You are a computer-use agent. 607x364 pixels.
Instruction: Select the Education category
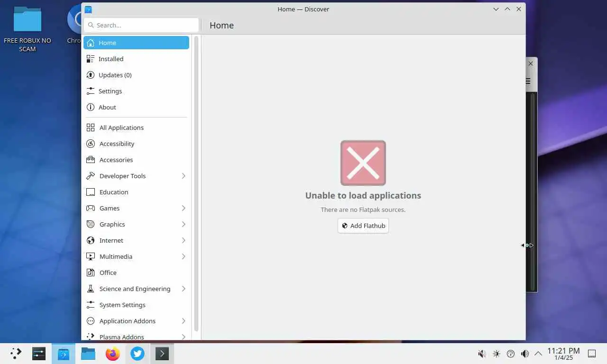(136, 192)
